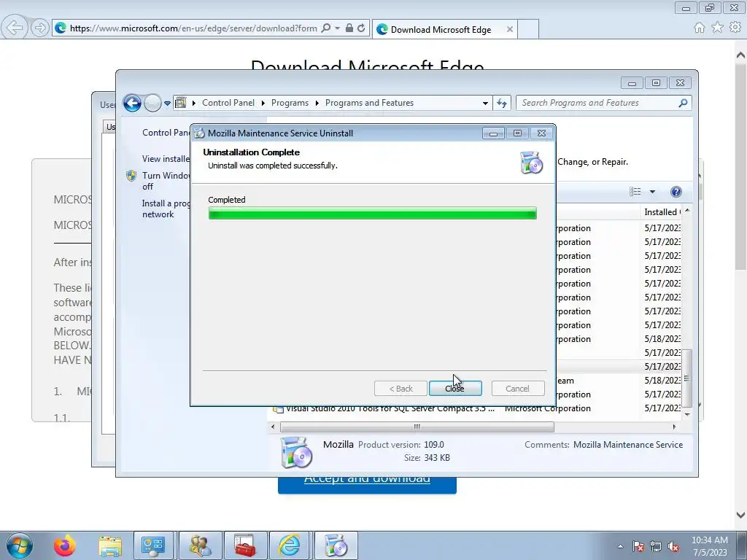This screenshot has width=747, height=560.
Task: Refresh the Internet Explorer page
Action: [361, 28]
